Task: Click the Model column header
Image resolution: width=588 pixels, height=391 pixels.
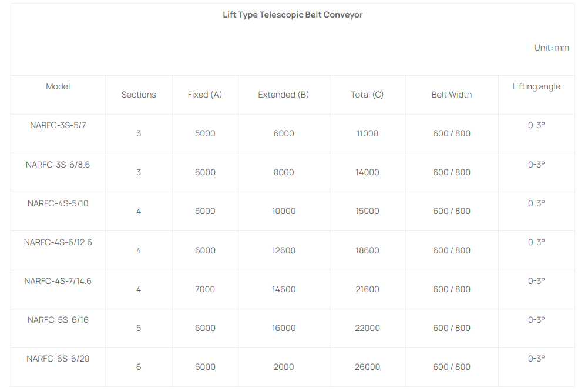Action: (x=58, y=86)
